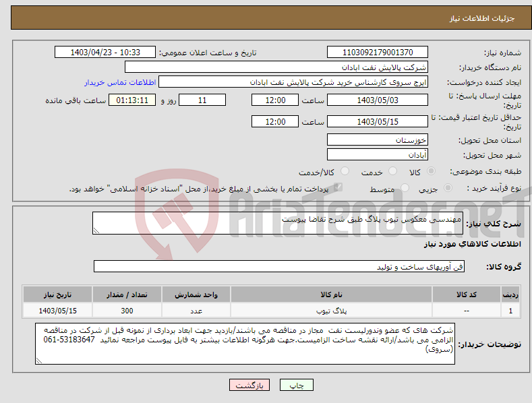
Task: Click the unit cell عدد
Action: coord(196,311)
